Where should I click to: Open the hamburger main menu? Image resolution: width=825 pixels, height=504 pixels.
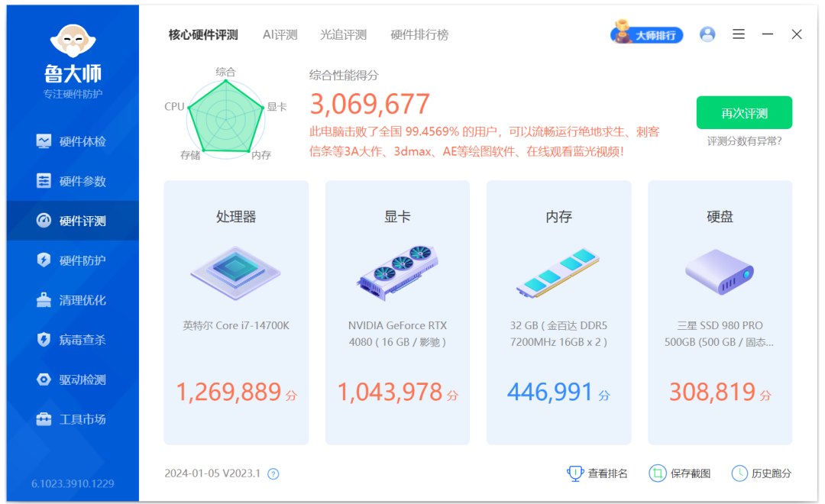[x=739, y=34]
